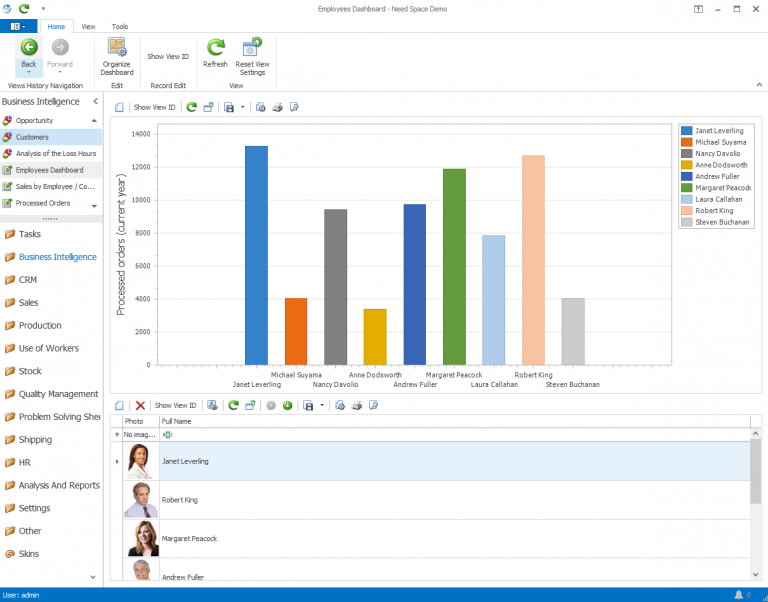Click the printer icon in the chart toolbar
The height and width of the screenshot is (602, 768).
tap(277, 107)
